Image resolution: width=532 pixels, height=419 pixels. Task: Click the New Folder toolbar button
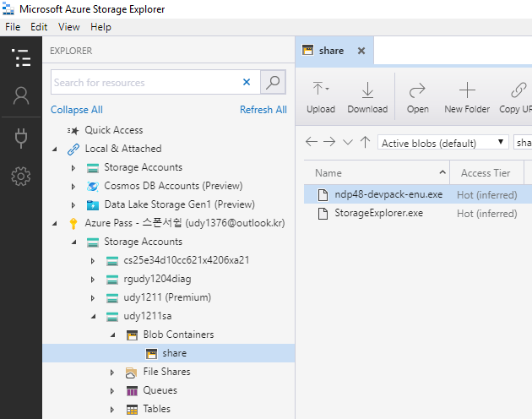point(467,97)
